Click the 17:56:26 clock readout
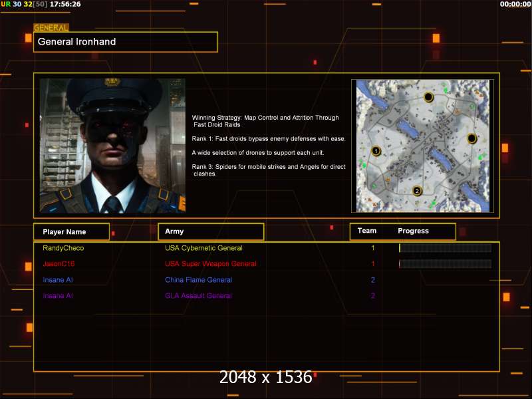Image resolution: width=532 pixels, height=399 pixels. point(65,4)
